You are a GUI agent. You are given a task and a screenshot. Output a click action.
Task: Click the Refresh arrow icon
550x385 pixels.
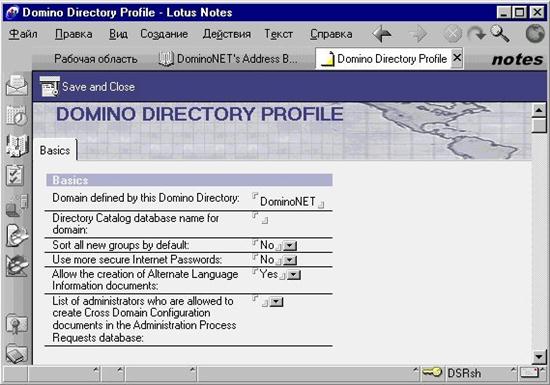pos(477,34)
